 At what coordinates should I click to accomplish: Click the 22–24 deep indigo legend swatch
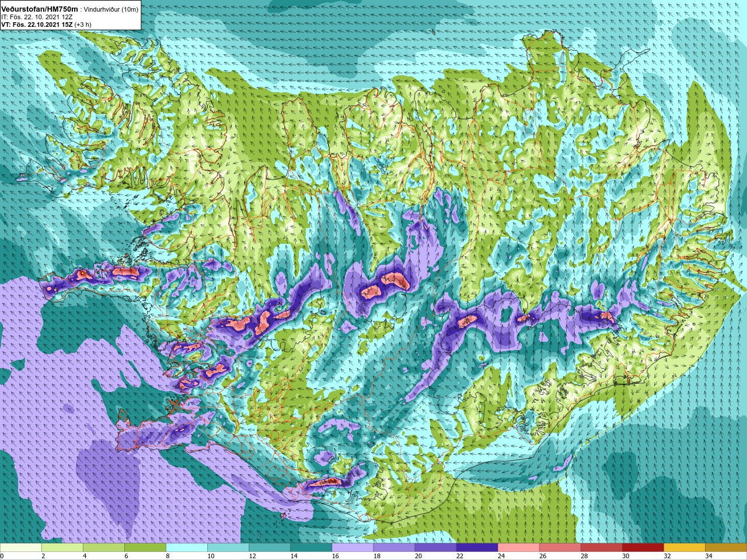click(477, 548)
